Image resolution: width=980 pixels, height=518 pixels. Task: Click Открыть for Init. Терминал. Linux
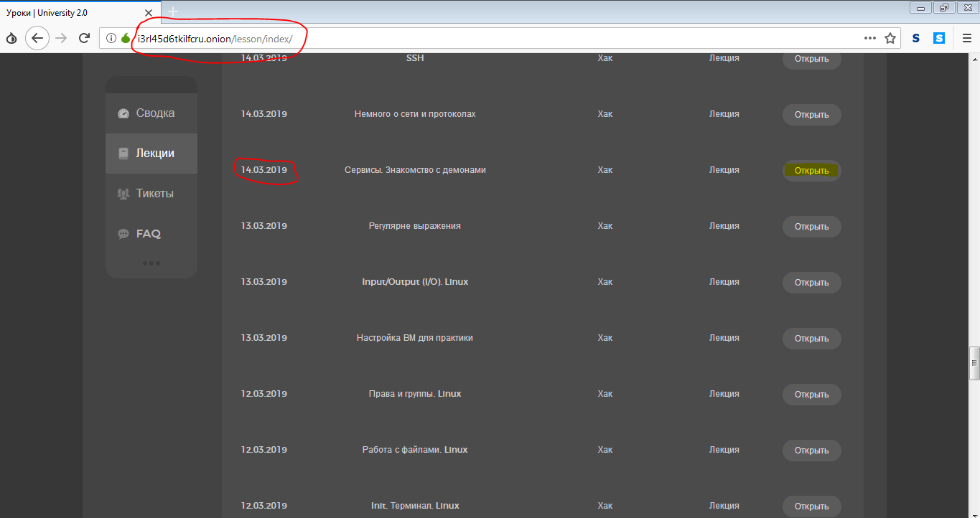pyautogui.click(x=811, y=507)
